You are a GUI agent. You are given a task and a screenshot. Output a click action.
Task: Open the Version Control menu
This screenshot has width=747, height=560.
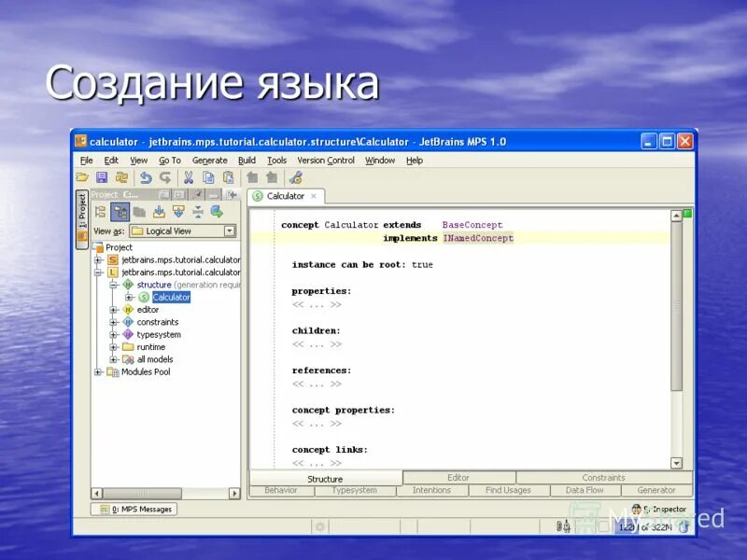click(x=325, y=160)
